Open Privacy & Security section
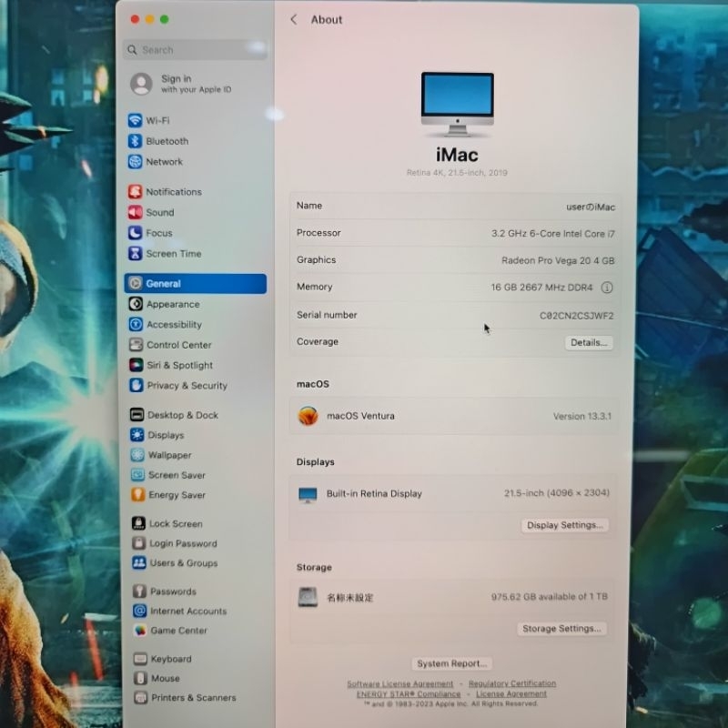 (187, 386)
